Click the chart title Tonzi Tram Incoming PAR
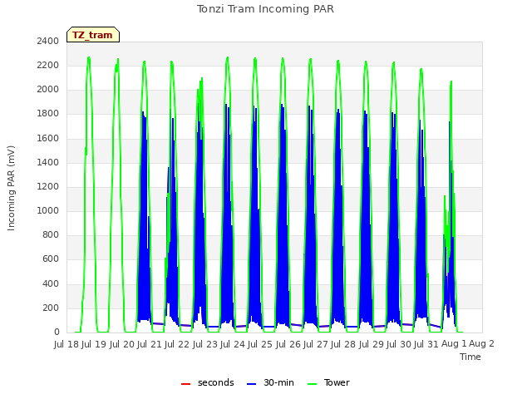Screen dimensions: 532x399 coord(265,9)
